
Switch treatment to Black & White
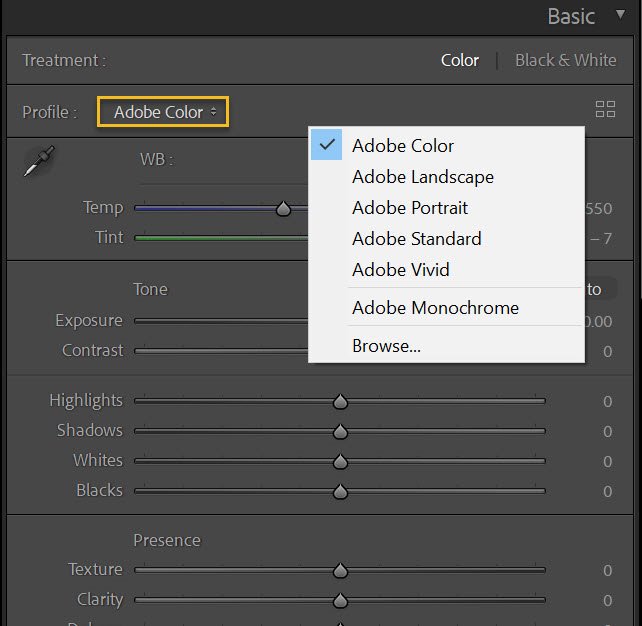565,60
